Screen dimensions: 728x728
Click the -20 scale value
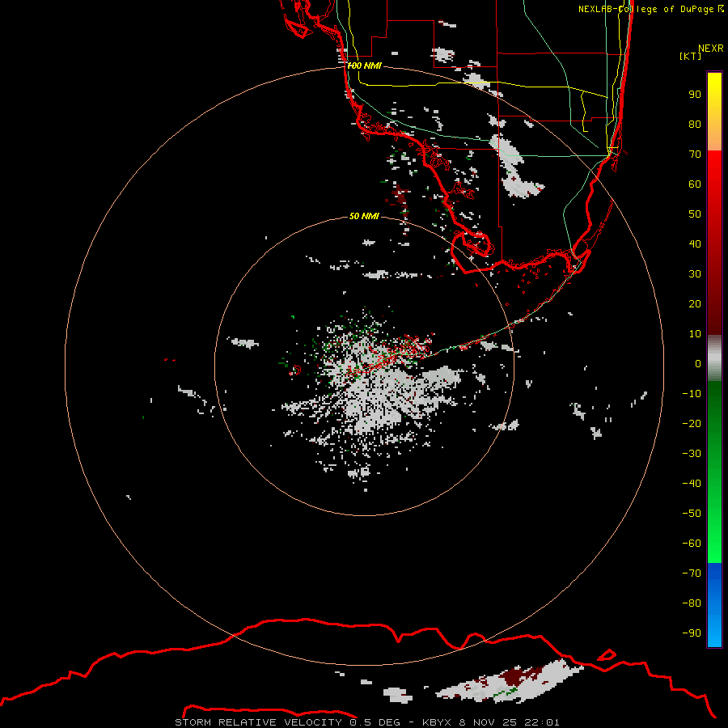pyautogui.click(x=692, y=424)
